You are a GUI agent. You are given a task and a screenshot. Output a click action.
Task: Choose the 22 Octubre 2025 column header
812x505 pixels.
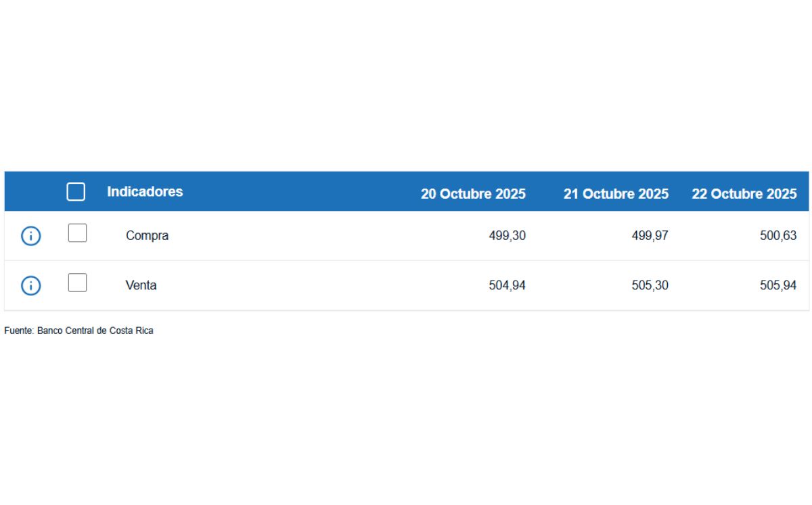click(744, 194)
